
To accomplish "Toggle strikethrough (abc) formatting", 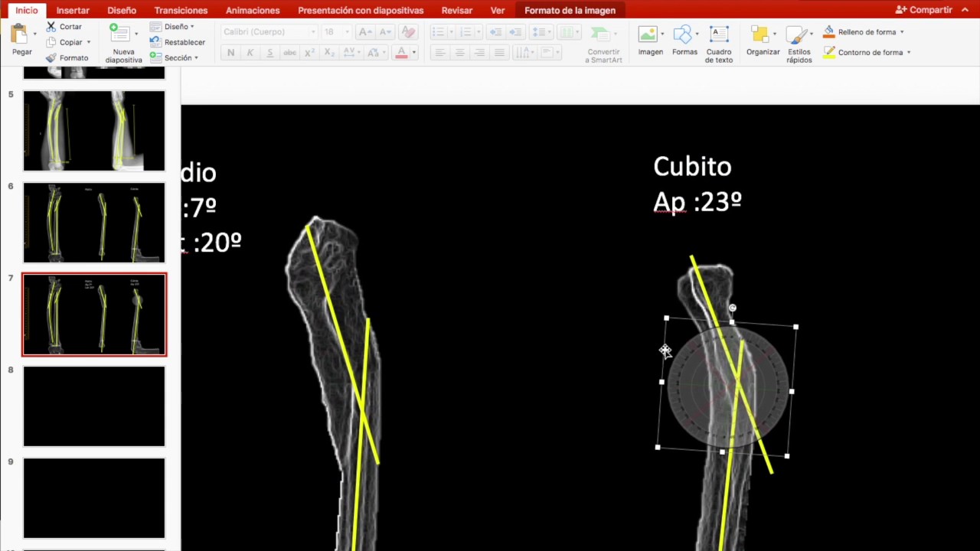I will (x=289, y=53).
